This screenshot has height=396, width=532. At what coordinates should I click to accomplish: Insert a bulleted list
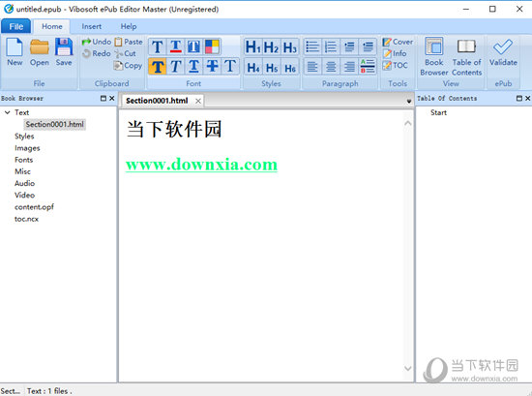pos(312,46)
